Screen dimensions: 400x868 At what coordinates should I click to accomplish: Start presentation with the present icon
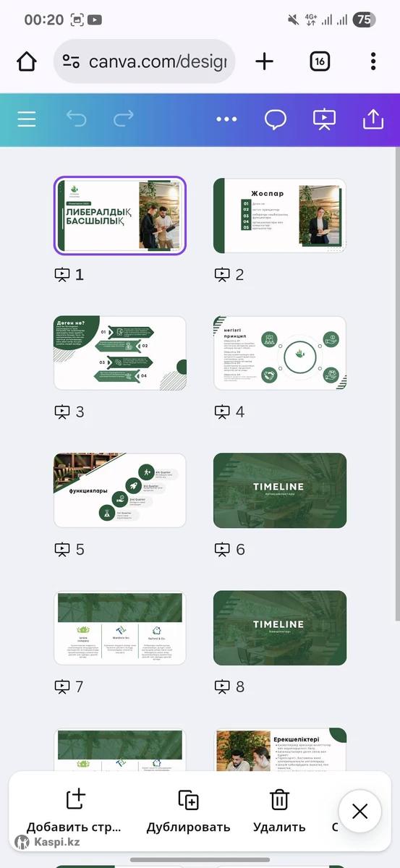click(324, 119)
